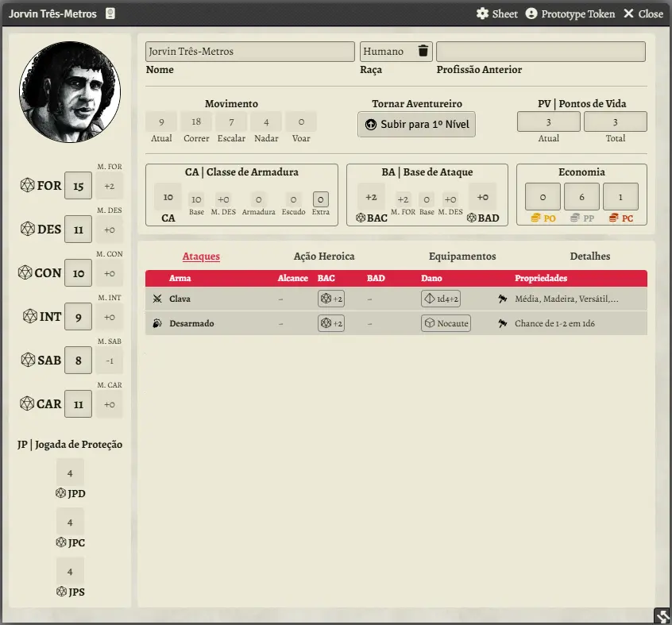
Task: Roll Desarmado BAC +2 attack
Action: point(331,323)
